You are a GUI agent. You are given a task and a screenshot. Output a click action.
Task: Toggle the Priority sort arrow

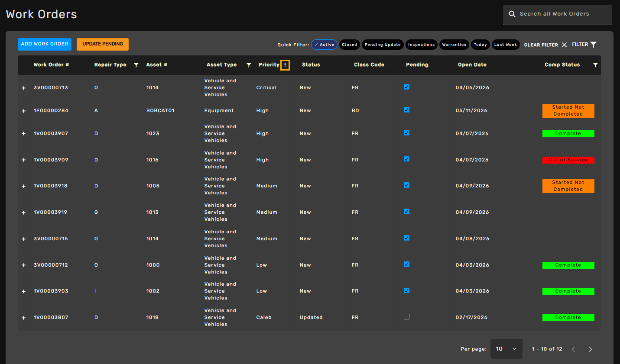tap(285, 65)
